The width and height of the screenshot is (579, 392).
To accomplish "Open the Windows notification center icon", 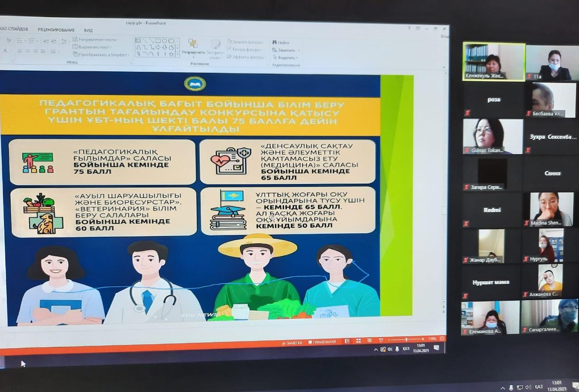I will 436,347.
